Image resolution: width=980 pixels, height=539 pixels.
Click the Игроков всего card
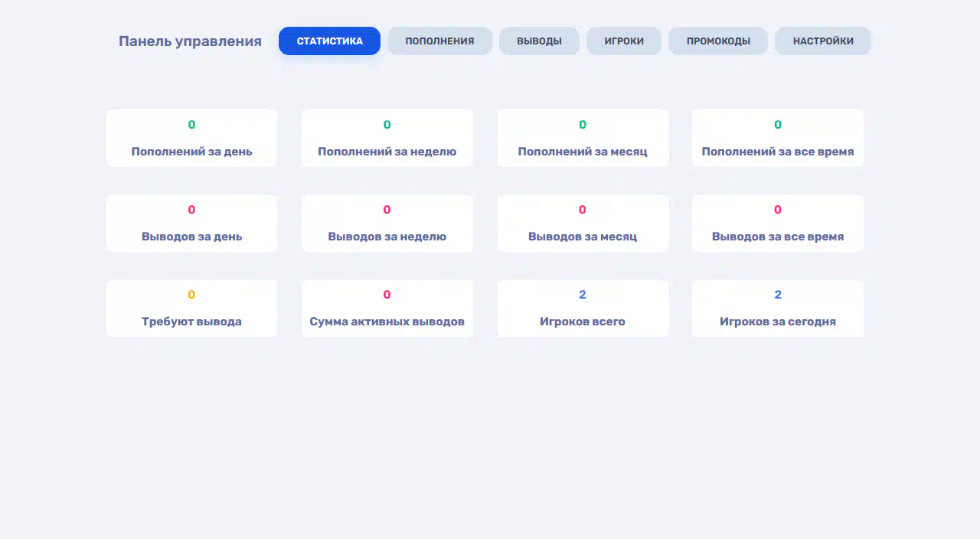point(583,309)
